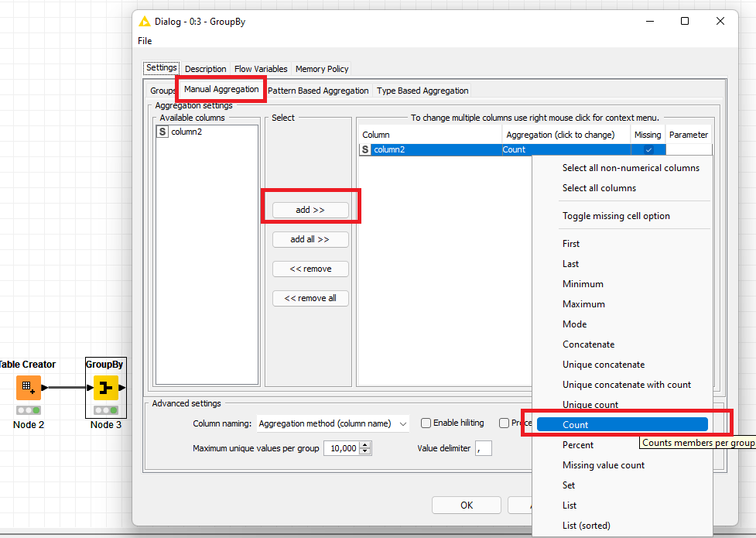756x538 pixels.
Task: Choose Select all columns menu entry
Action: [599, 188]
